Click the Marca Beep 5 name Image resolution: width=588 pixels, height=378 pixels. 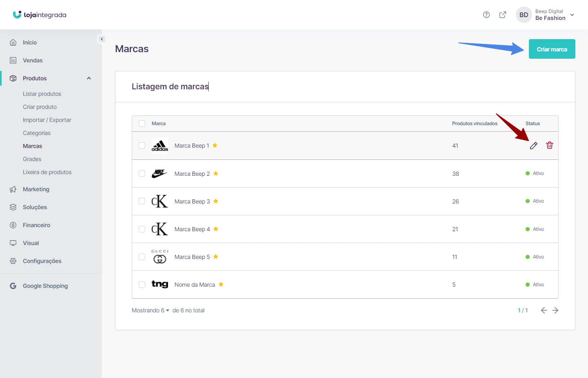[x=192, y=257]
